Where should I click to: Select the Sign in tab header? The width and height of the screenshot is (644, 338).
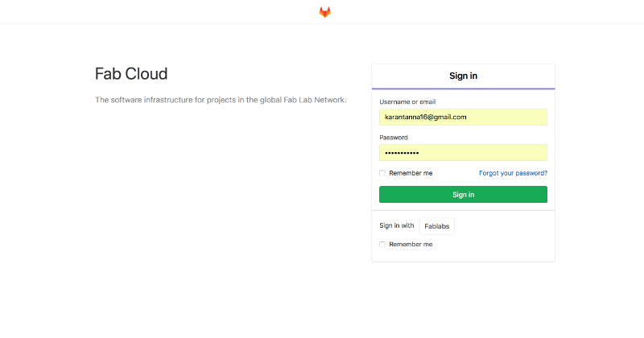click(464, 76)
